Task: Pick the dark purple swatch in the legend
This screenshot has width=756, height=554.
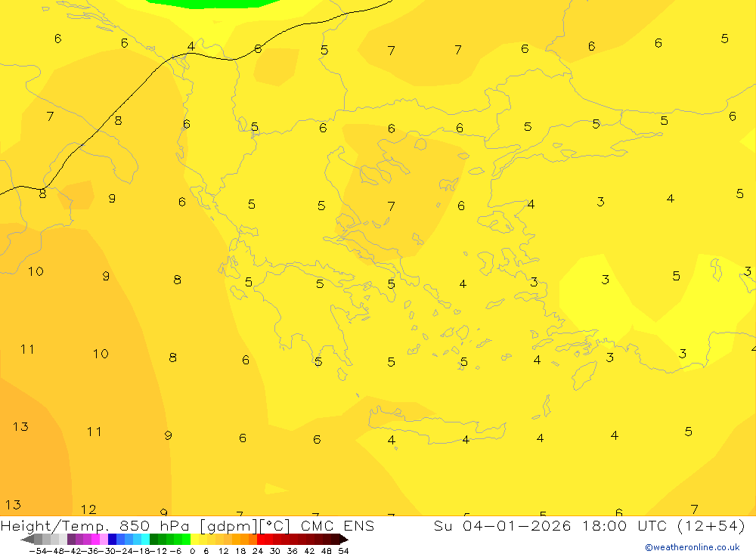Action: point(71,540)
